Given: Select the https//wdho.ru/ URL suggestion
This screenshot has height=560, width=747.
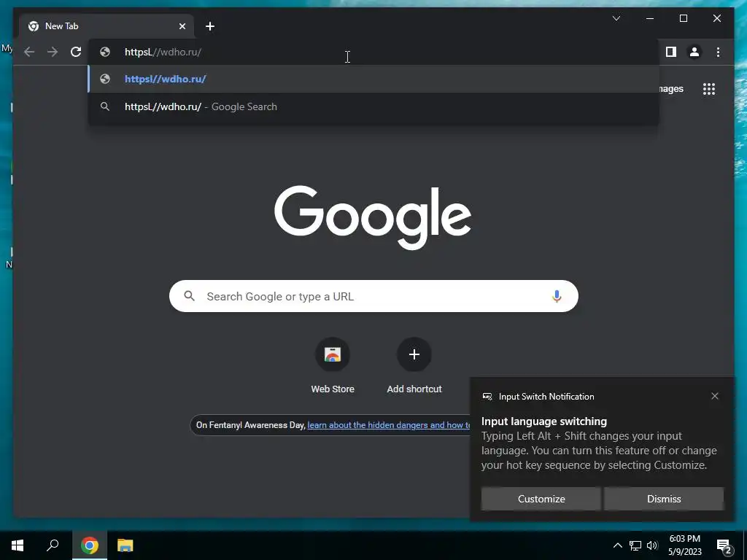Looking at the screenshot, I should click(x=373, y=79).
